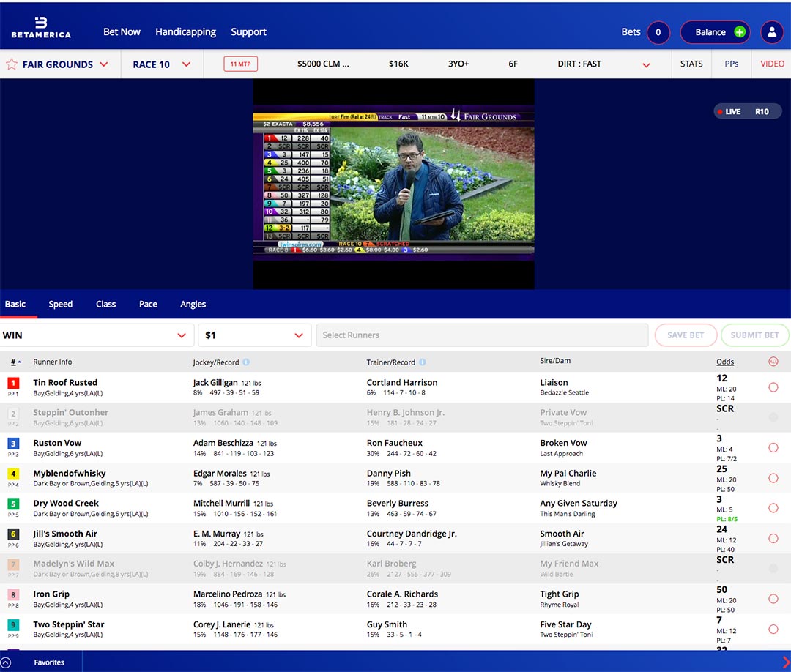
Task: Click the Trainer/Record info icon
Action: [423, 362]
